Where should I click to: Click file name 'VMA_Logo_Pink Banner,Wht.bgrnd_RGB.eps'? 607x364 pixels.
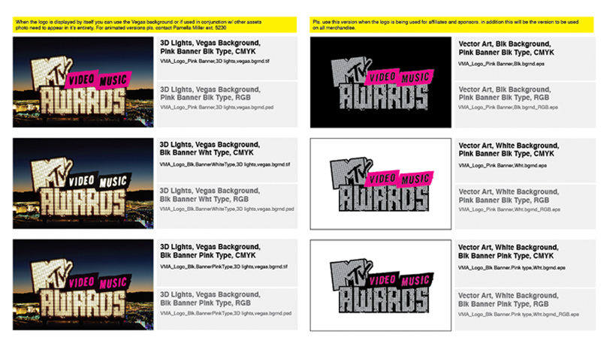click(x=509, y=209)
